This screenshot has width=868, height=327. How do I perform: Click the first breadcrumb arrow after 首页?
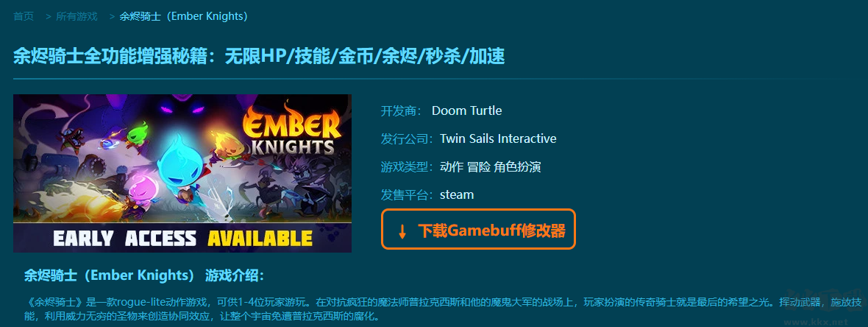pyautogui.click(x=48, y=17)
